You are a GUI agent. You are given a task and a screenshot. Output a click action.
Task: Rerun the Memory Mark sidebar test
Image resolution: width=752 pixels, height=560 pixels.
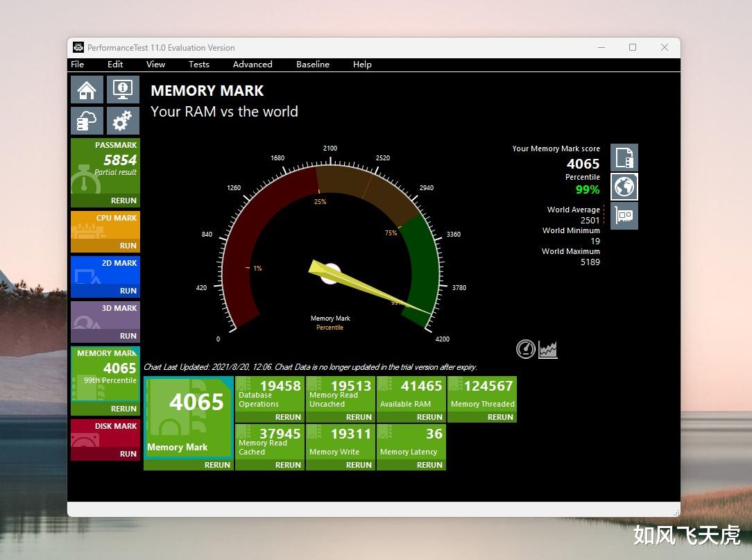tap(123, 409)
